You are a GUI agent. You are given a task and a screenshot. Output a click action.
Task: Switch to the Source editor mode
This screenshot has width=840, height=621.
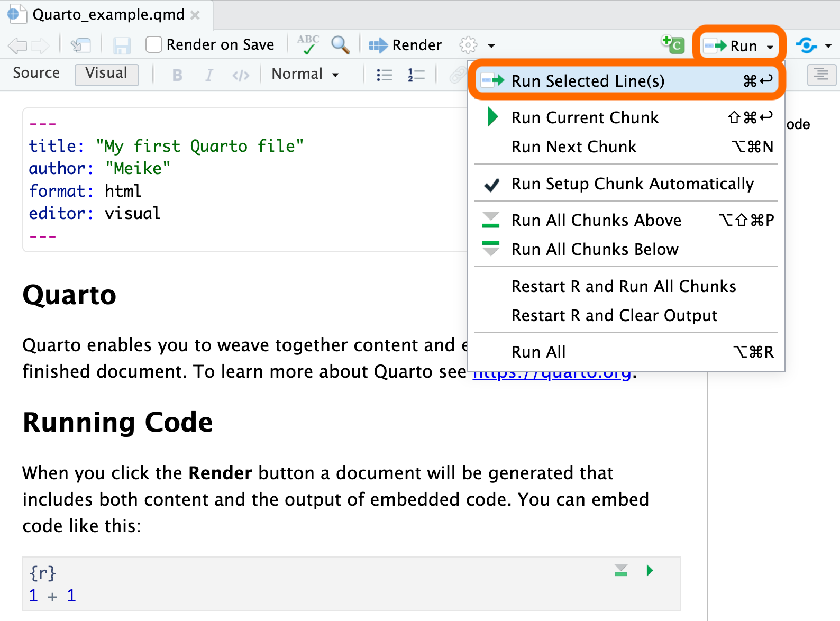[36, 73]
